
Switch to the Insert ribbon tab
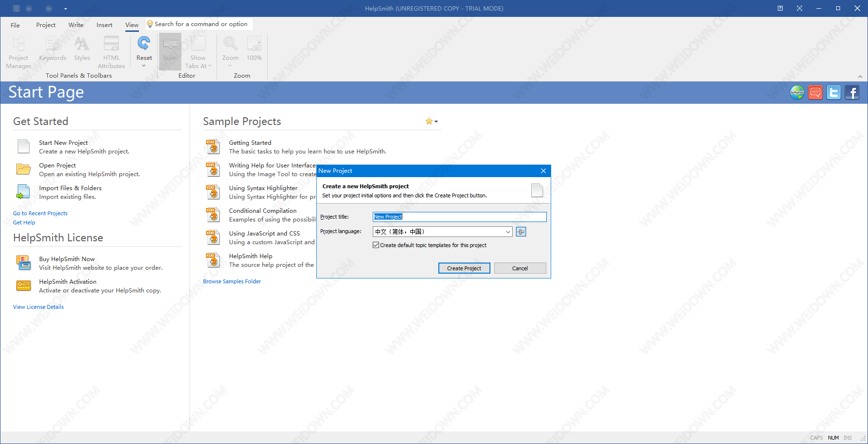(104, 25)
